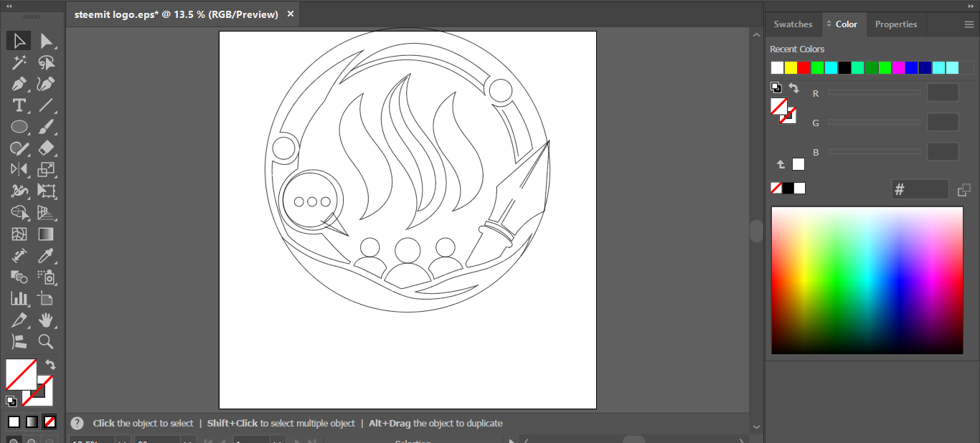
Task: Select the Shape Builder tool
Action: click(19, 213)
